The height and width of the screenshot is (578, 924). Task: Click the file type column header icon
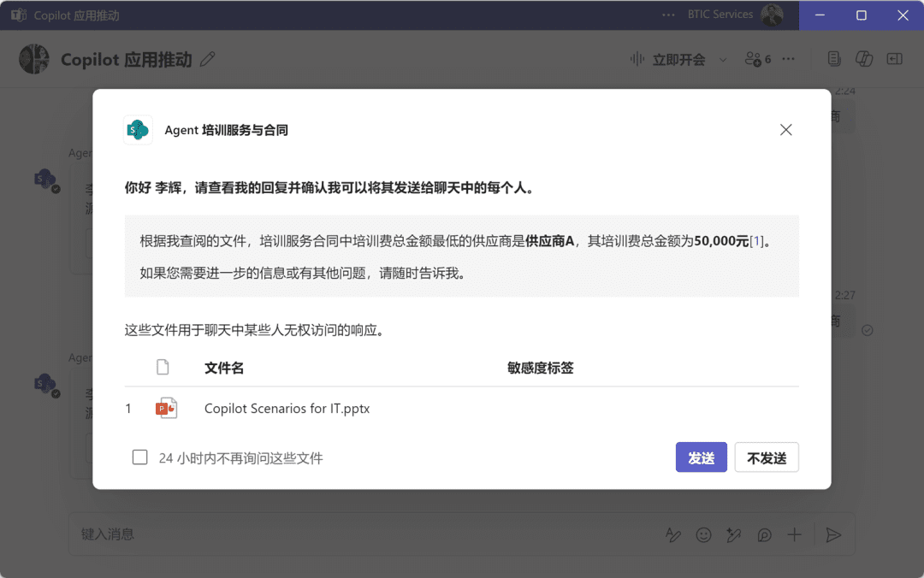point(163,367)
